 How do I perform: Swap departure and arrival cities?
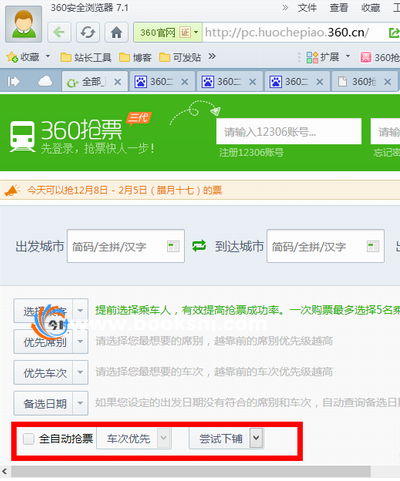tap(199, 246)
